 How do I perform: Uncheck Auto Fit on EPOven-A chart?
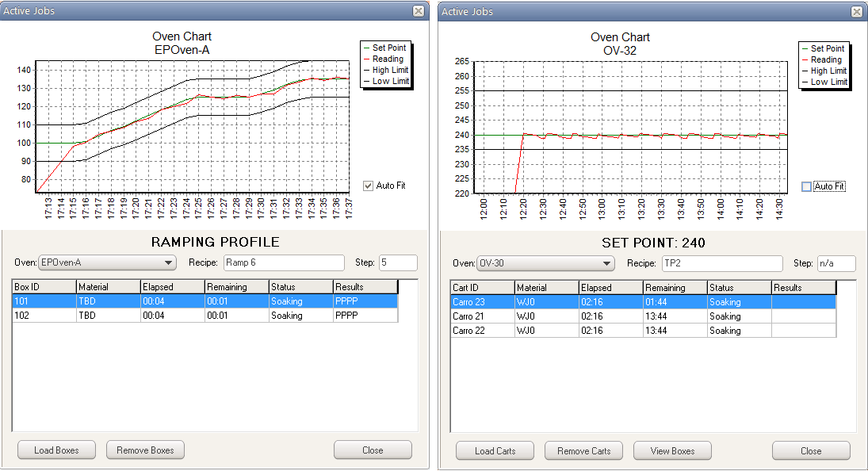(x=368, y=186)
